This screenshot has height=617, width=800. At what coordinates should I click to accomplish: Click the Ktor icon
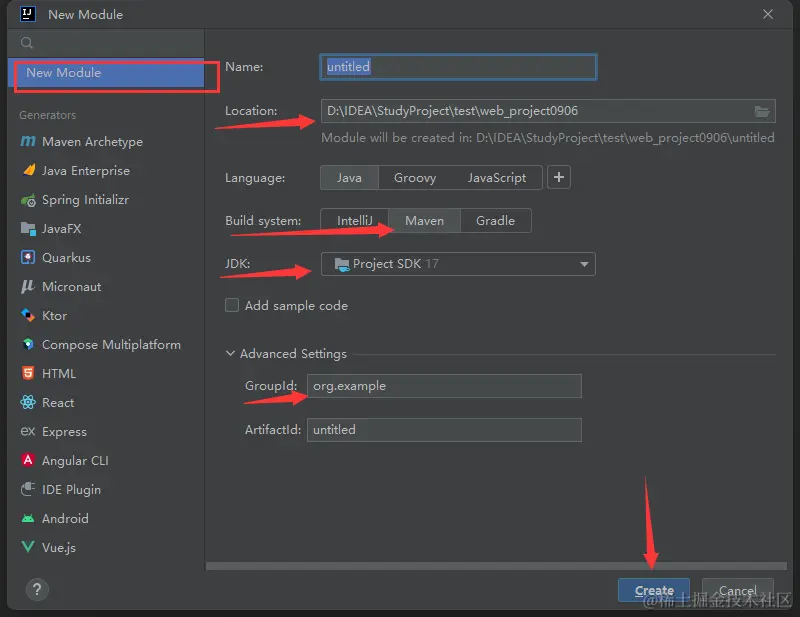28,315
